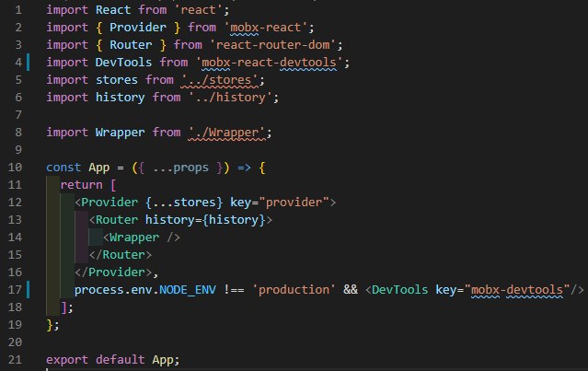The image size is (588, 371).
Task: Click the './Wrapper' import path
Action: [x=226, y=133]
